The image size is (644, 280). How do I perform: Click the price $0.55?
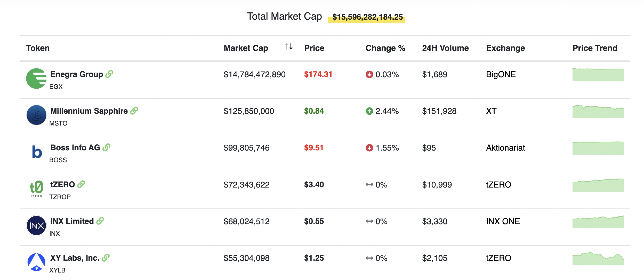[314, 221]
